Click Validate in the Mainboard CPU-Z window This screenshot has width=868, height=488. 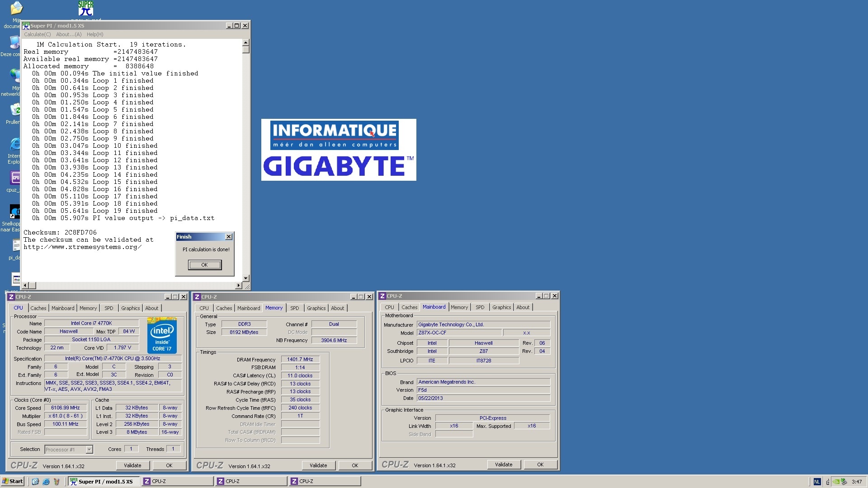tap(504, 465)
